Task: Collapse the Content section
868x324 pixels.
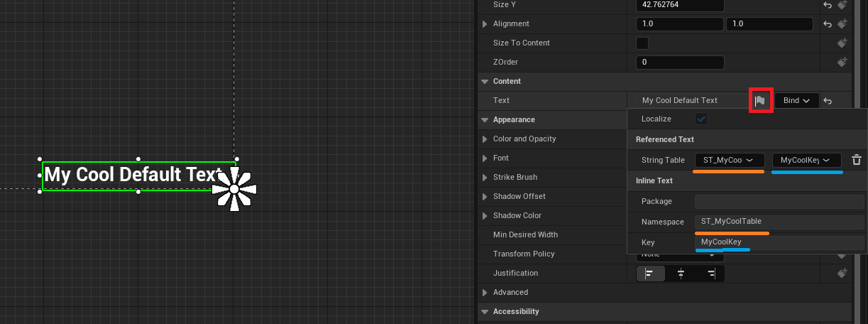Action: pos(485,82)
